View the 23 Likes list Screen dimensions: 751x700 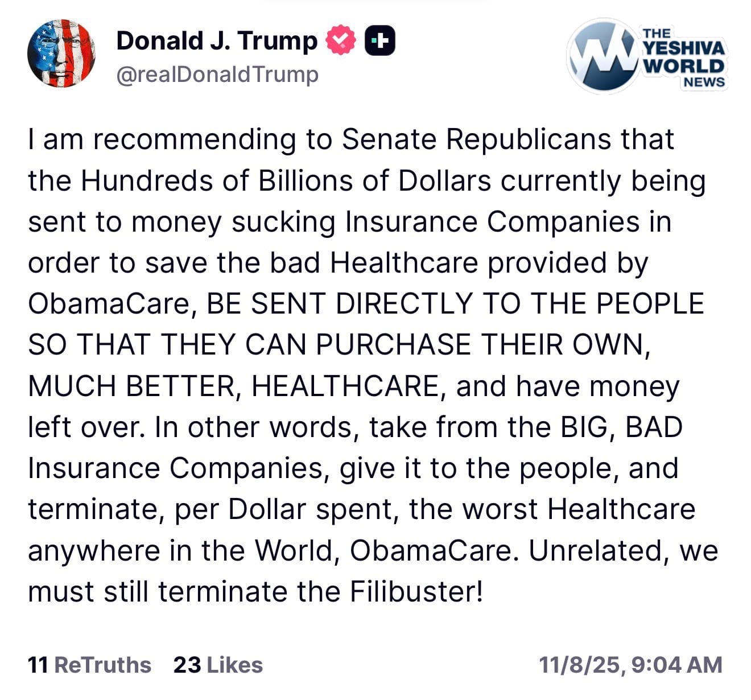[218, 665]
